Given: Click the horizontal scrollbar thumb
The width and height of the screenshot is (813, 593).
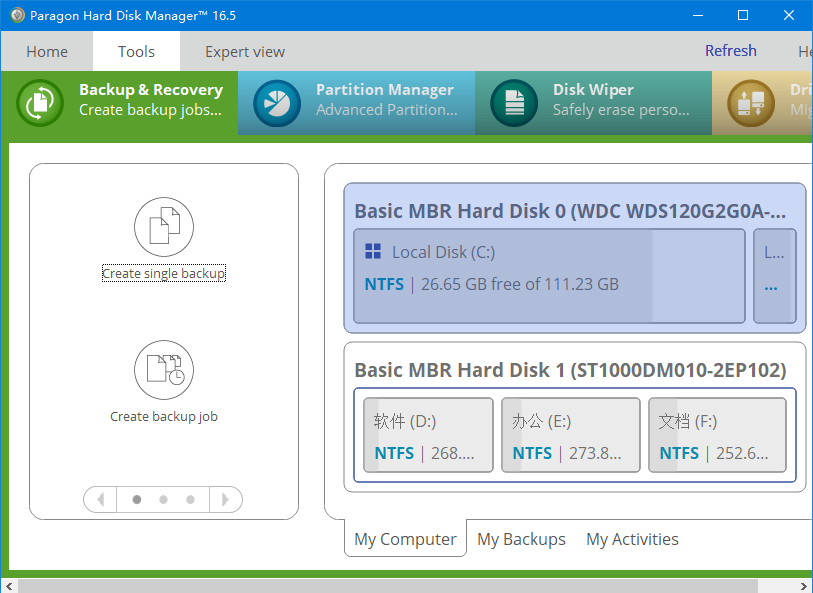Looking at the screenshot, I should [388, 586].
